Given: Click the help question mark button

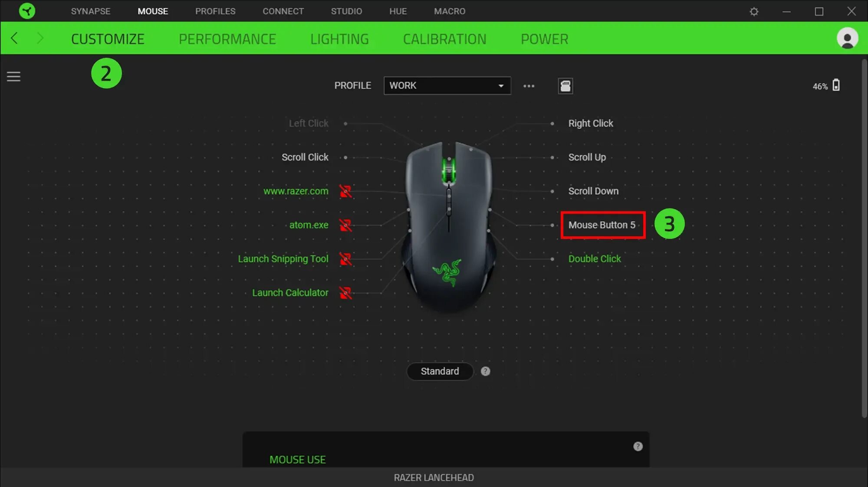Looking at the screenshot, I should click(485, 371).
